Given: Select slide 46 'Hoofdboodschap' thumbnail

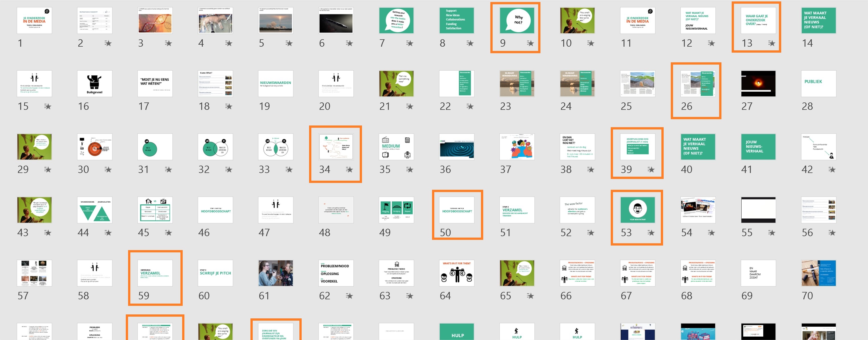Looking at the screenshot, I should click(x=215, y=210).
